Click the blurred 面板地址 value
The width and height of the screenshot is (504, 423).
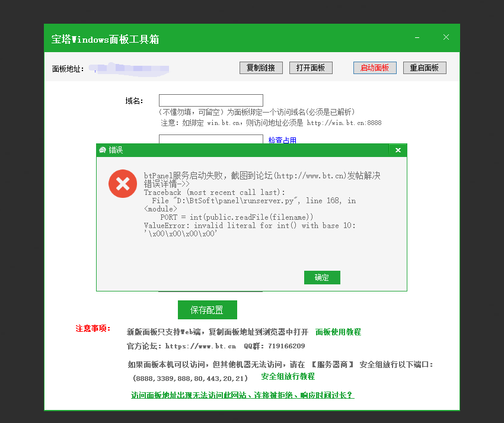pos(129,69)
